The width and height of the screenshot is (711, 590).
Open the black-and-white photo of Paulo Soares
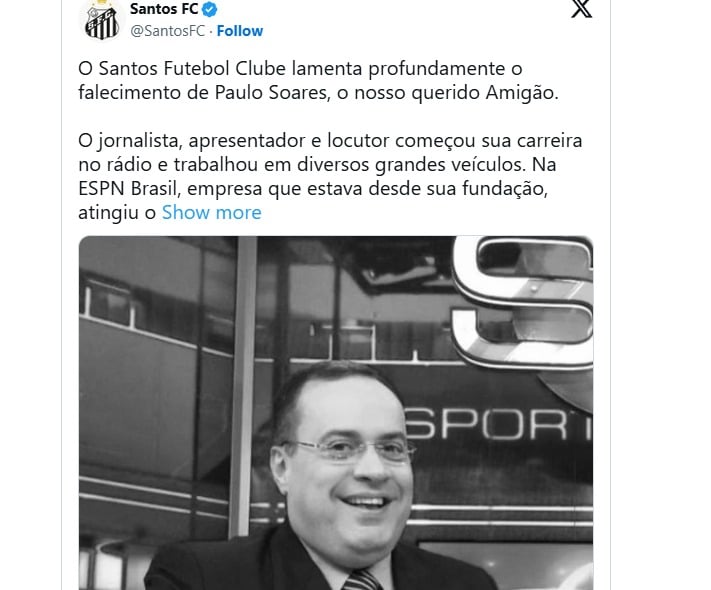(x=336, y=413)
